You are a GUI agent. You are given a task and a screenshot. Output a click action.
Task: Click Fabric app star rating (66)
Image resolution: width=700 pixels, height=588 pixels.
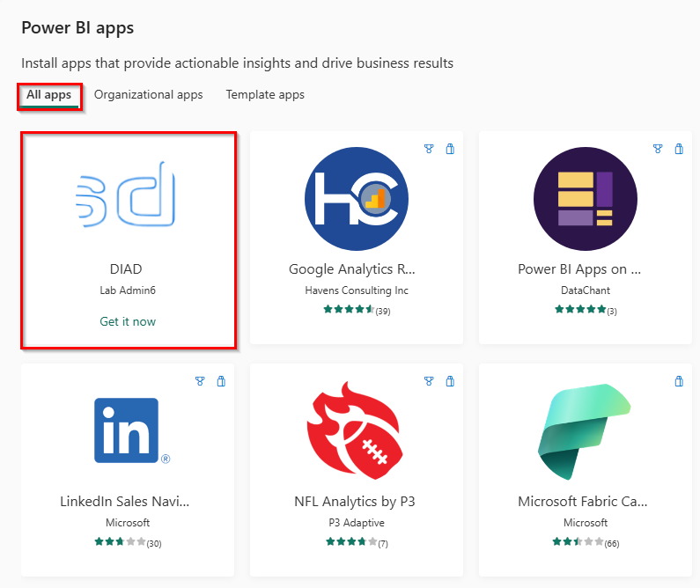[586, 542]
